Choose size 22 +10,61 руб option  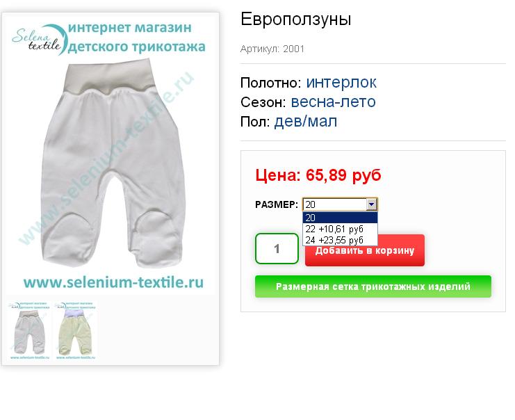[x=340, y=229]
